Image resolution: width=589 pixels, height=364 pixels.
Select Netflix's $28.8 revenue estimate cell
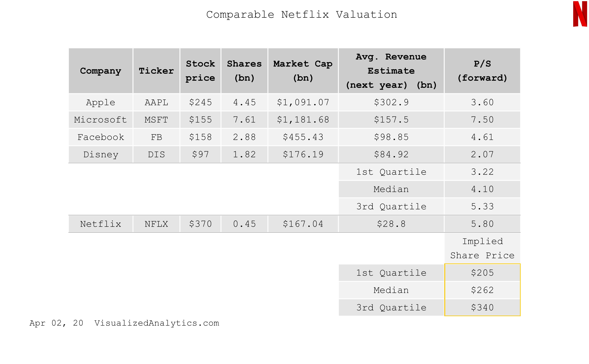[391, 224]
